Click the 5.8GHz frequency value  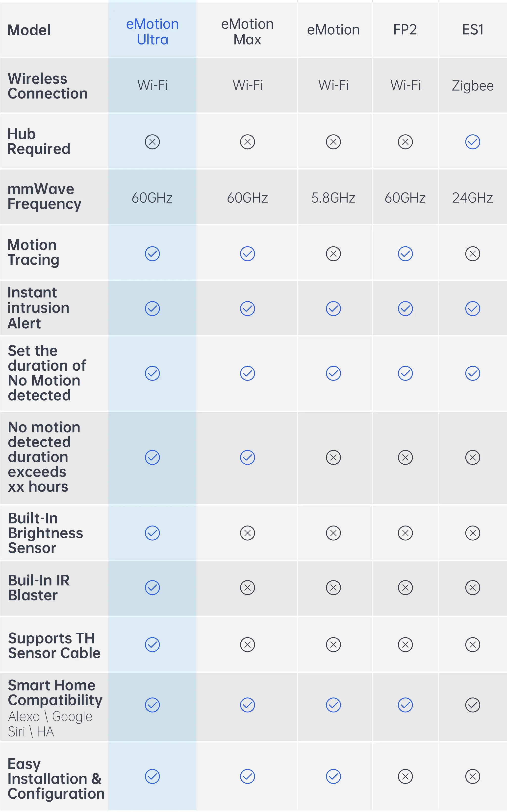[x=333, y=198]
